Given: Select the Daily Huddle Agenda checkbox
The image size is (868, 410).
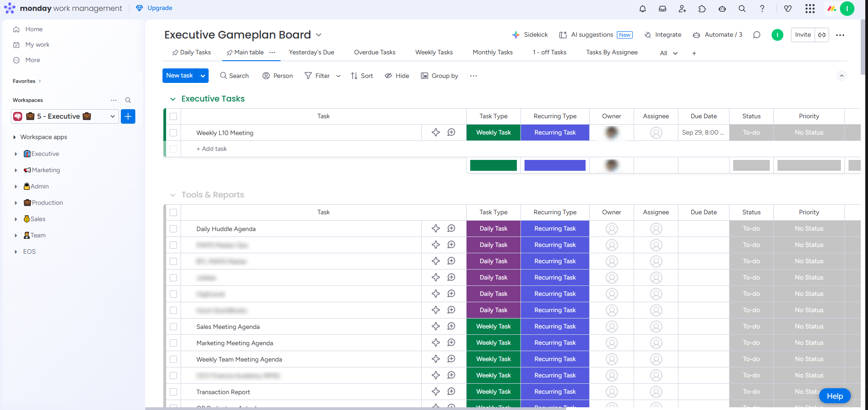Looking at the screenshot, I should (x=173, y=229).
